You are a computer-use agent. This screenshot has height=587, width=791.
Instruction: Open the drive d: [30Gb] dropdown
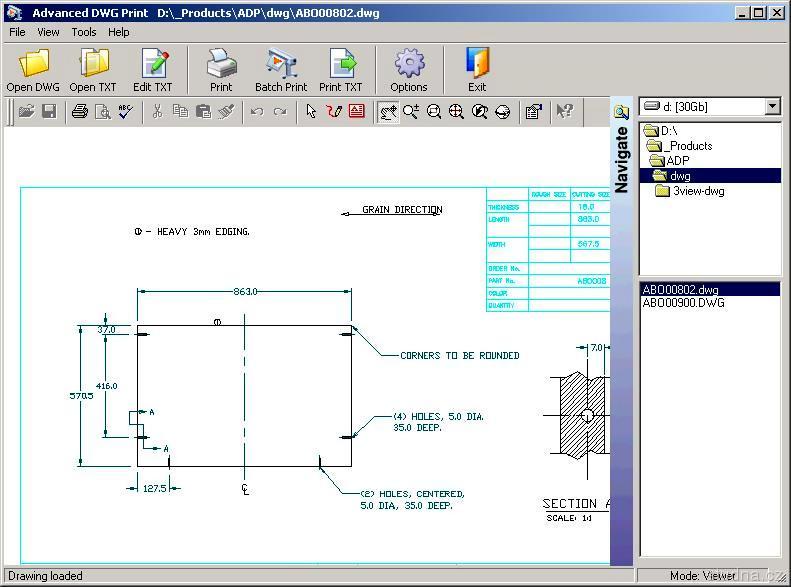771,106
